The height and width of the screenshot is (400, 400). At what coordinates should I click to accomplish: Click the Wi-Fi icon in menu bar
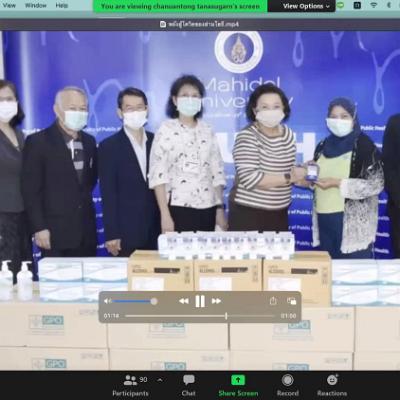point(374,5)
